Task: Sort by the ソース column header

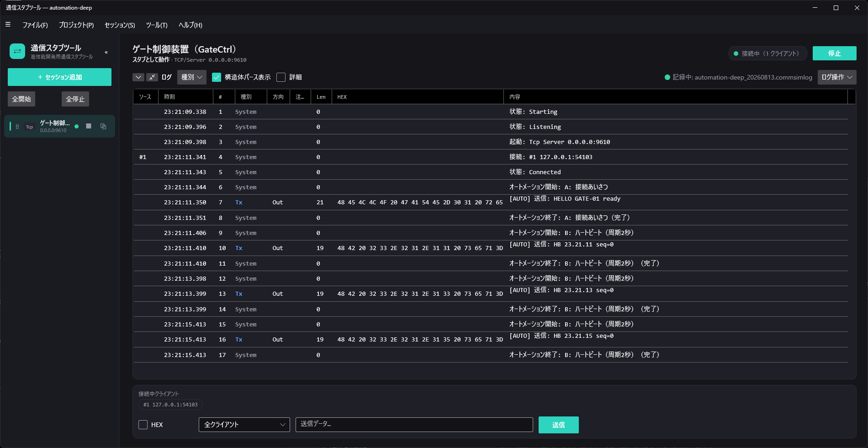Action: [146, 97]
